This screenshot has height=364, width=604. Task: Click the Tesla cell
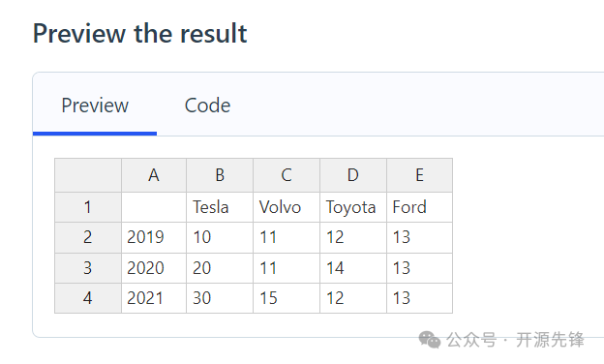(x=220, y=207)
